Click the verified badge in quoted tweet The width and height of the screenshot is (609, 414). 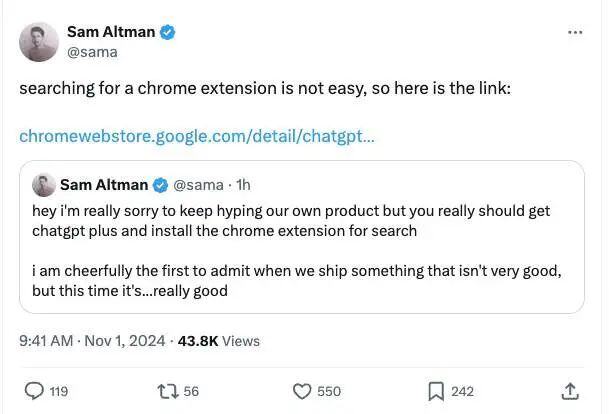pyautogui.click(x=160, y=185)
